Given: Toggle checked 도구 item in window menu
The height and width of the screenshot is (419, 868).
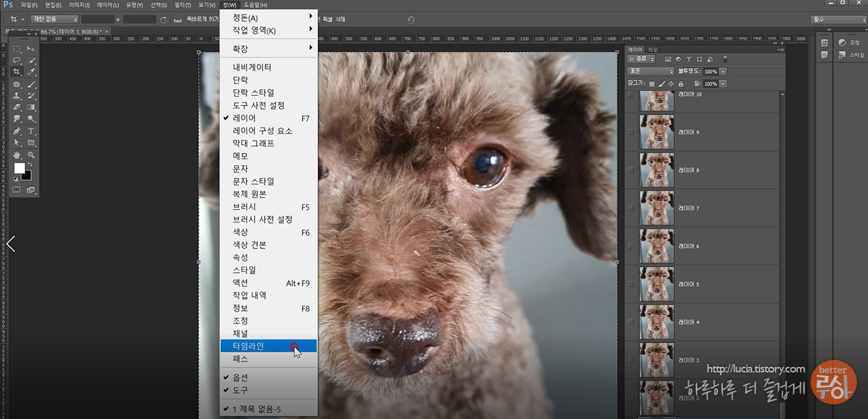Looking at the screenshot, I should point(269,390).
